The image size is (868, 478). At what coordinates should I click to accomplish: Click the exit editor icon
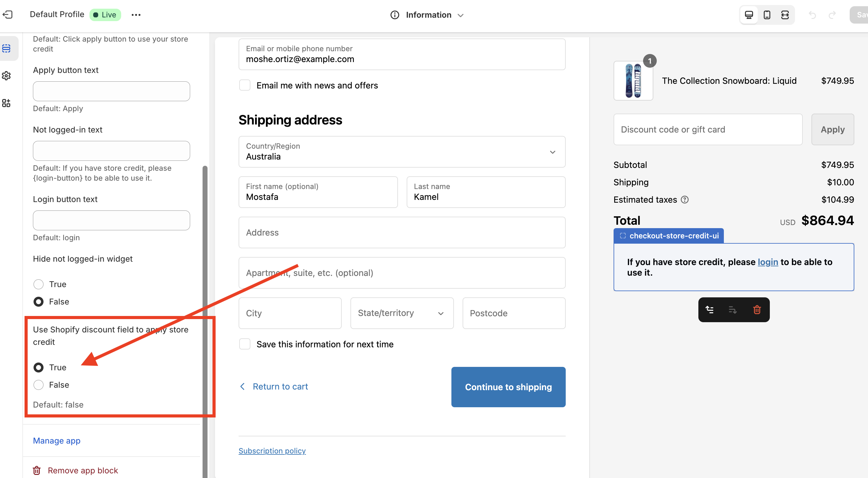coord(7,15)
